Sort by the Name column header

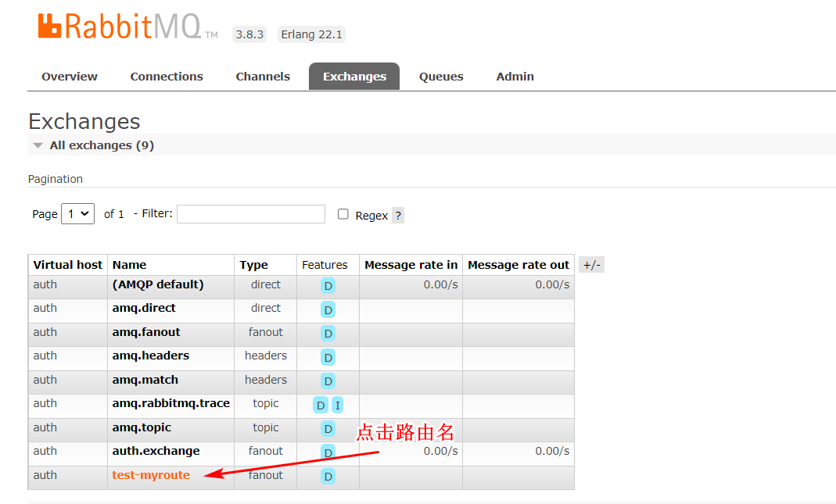coord(129,265)
